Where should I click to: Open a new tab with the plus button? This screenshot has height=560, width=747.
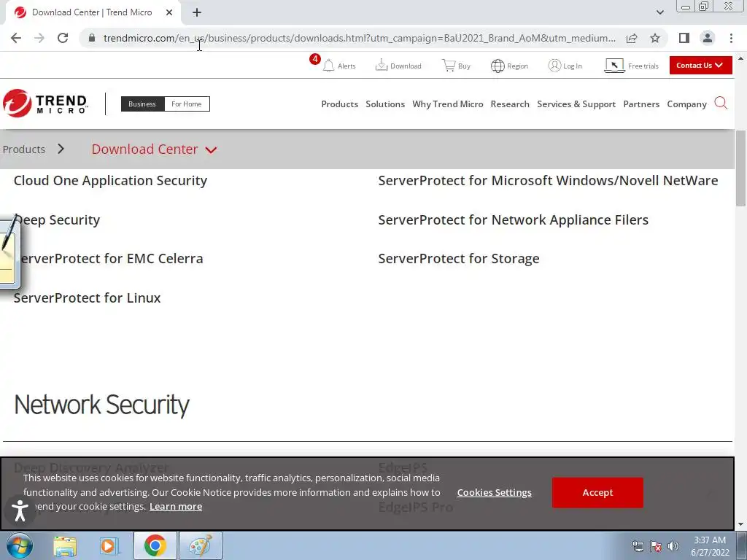(x=197, y=12)
